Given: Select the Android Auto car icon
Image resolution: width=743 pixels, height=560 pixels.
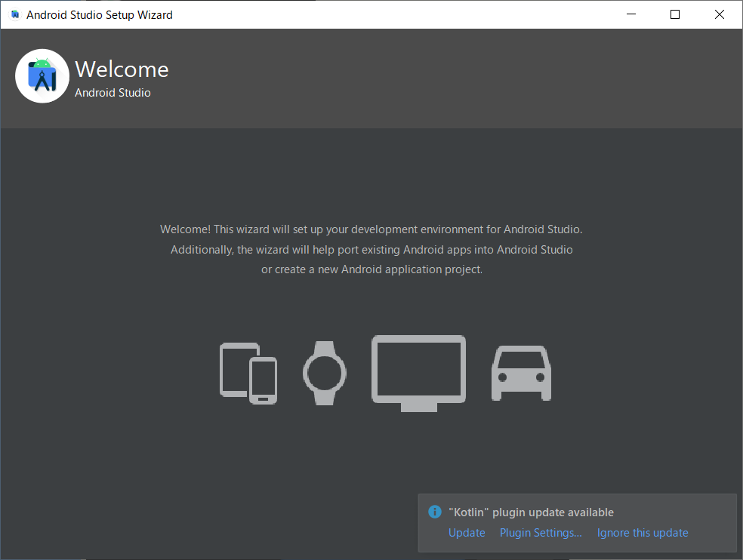Looking at the screenshot, I should (x=521, y=373).
